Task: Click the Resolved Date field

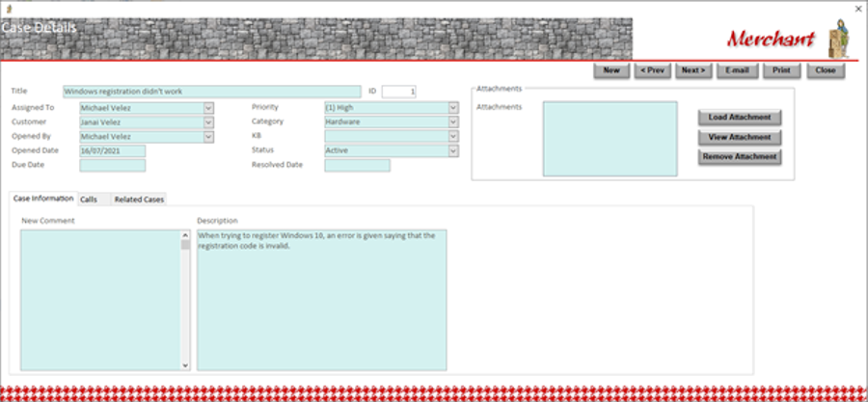Action: click(x=357, y=166)
